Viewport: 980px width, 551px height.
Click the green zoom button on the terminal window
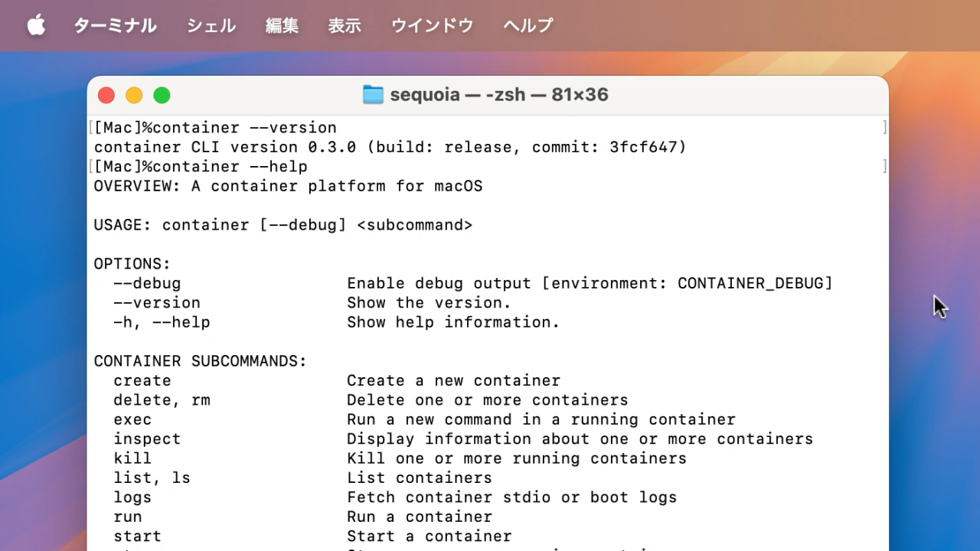[162, 95]
